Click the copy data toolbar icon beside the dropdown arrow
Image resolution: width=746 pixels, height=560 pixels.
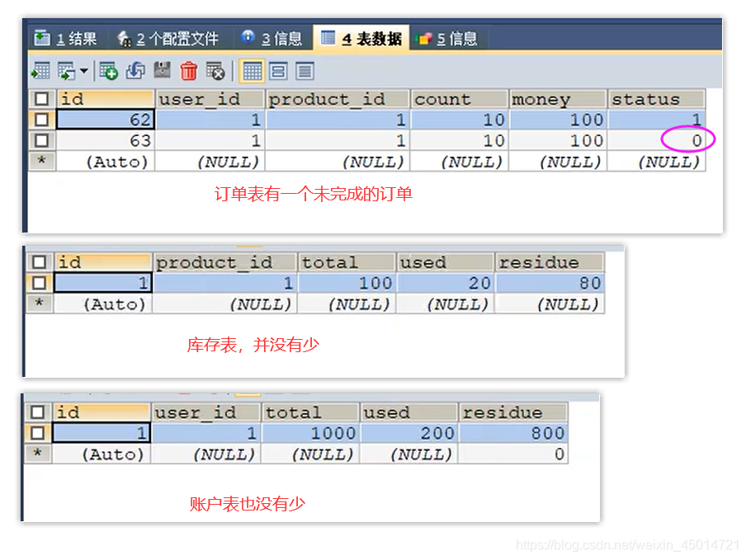67,71
